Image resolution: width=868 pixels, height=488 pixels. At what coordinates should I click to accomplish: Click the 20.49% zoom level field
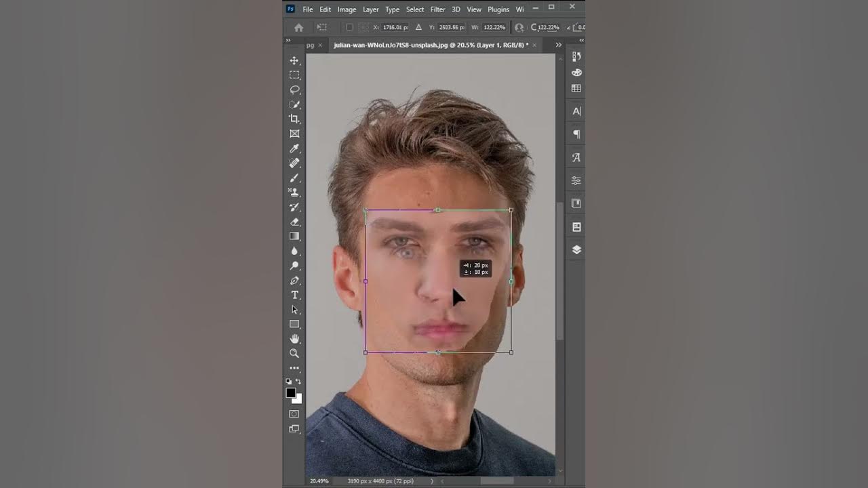[320, 481]
